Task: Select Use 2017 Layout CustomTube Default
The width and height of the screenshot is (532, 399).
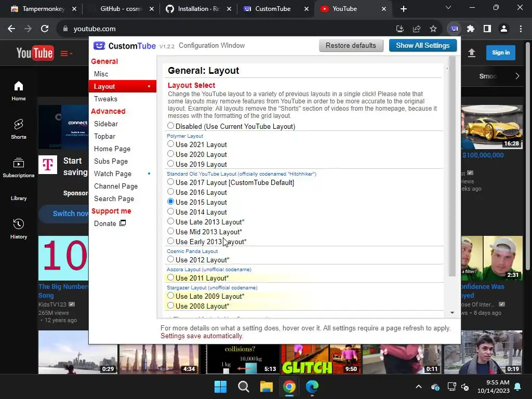Action: click(x=170, y=182)
